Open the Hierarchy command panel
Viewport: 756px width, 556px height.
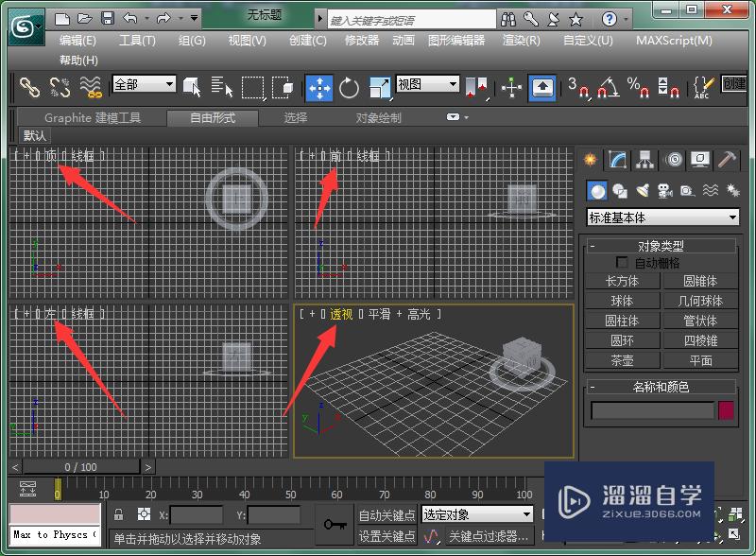click(x=645, y=159)
